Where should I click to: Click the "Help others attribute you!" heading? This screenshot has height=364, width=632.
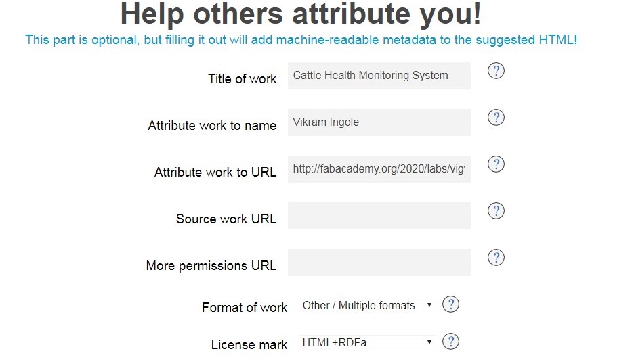(301, 14)
